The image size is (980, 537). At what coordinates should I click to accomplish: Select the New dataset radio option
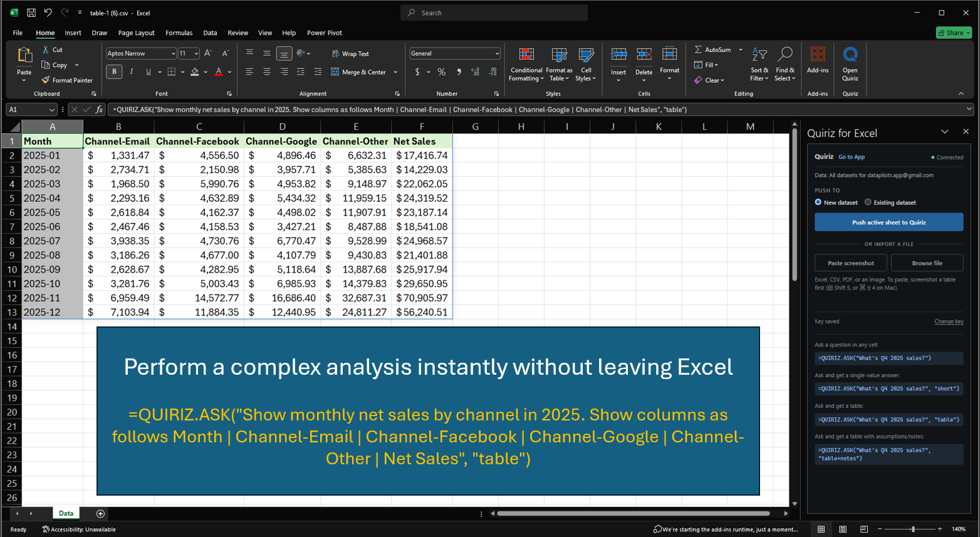(x=818, y=202)
